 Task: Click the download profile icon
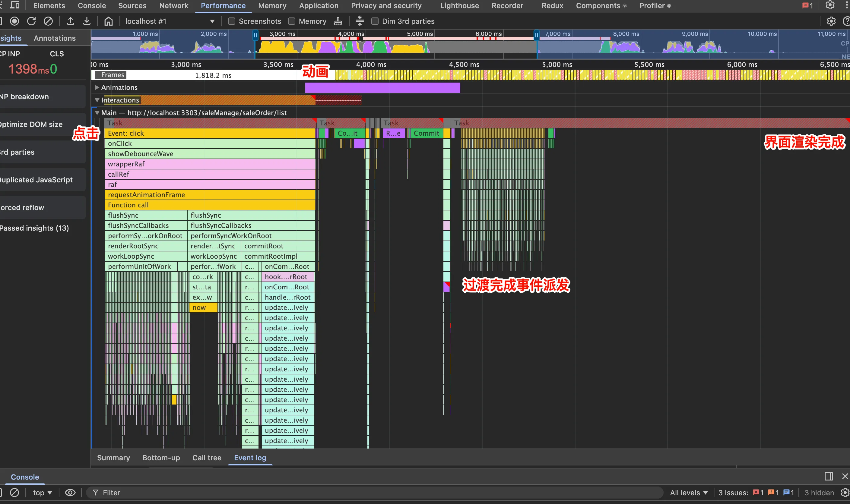click(87, 21)
